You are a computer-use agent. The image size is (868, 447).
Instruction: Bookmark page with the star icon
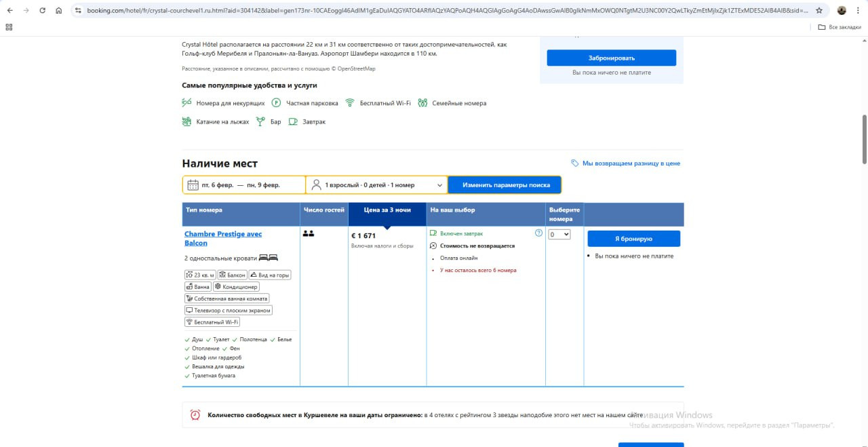coord(819,11)
